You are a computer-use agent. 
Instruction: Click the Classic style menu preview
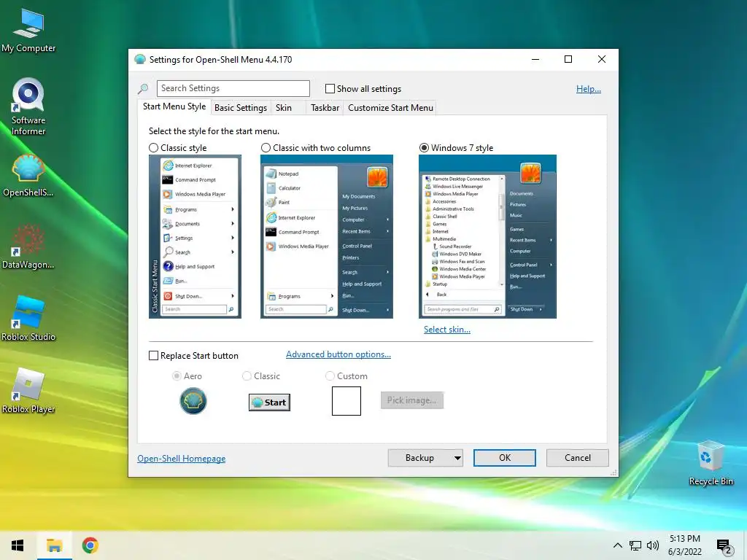pos(195,236)
